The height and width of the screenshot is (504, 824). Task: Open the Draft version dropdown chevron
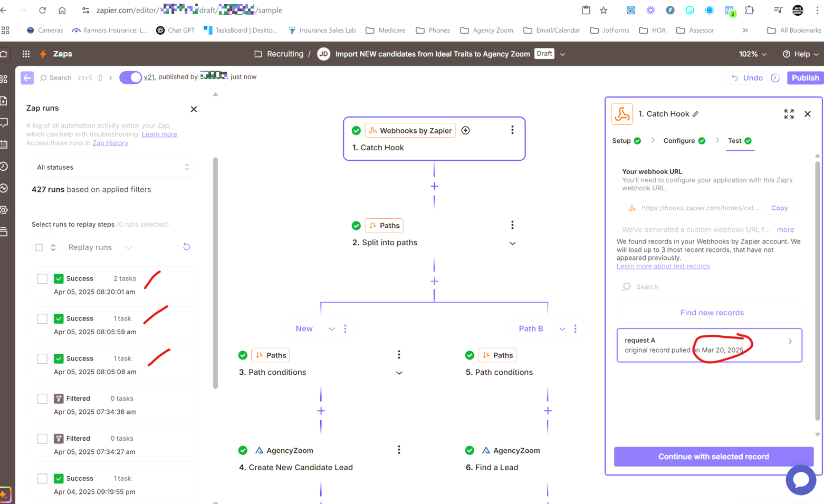click(x=562, y=54)
